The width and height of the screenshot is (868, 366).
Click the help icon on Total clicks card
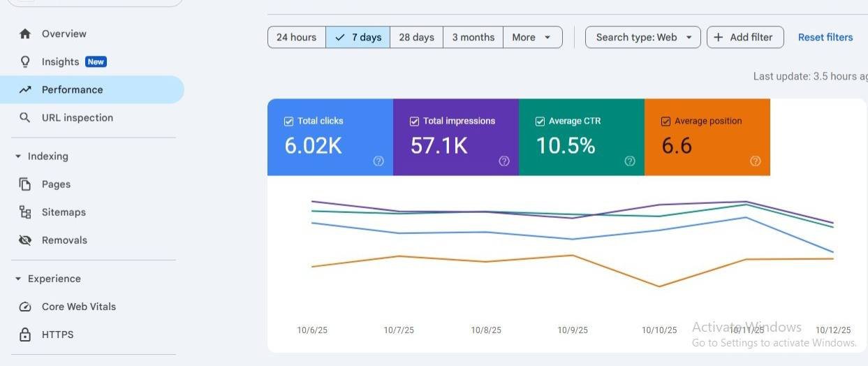pos(378,161)
